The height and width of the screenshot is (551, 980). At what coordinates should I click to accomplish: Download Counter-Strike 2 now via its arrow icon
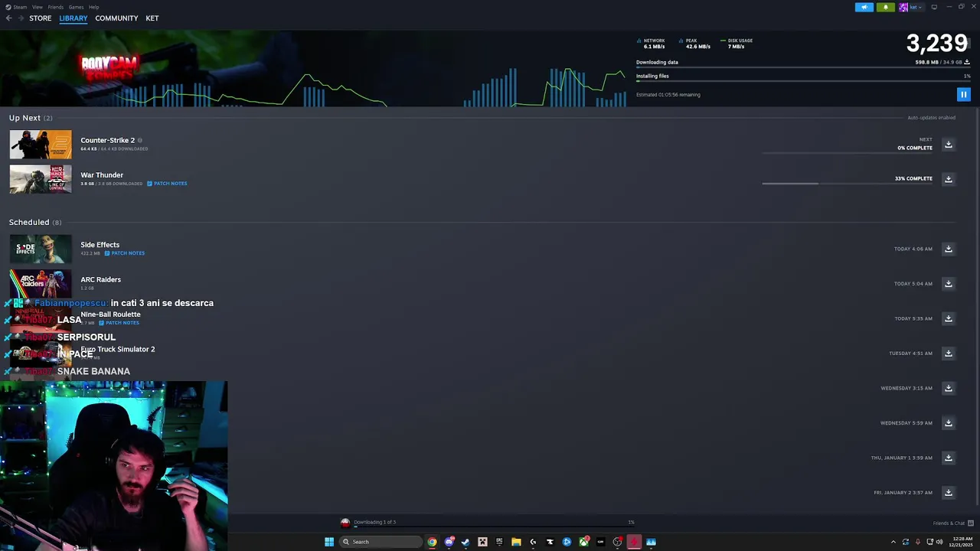tap(948, 145)
